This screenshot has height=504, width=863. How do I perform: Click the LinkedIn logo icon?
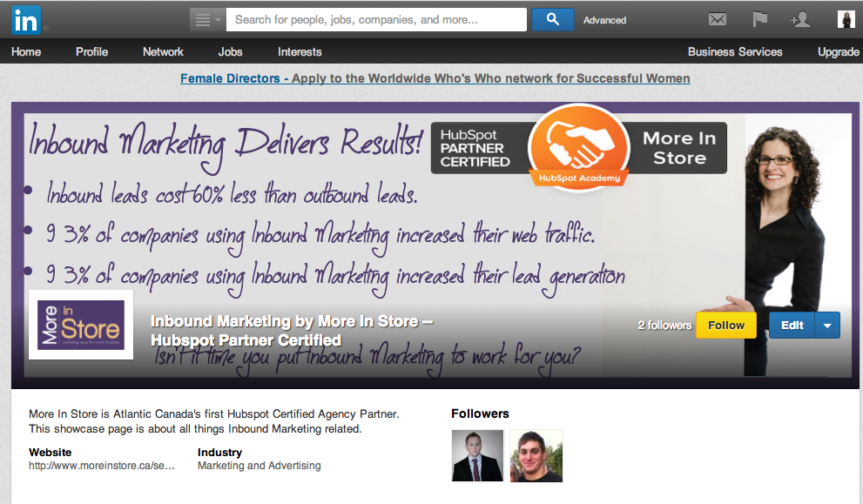point(26,20)
